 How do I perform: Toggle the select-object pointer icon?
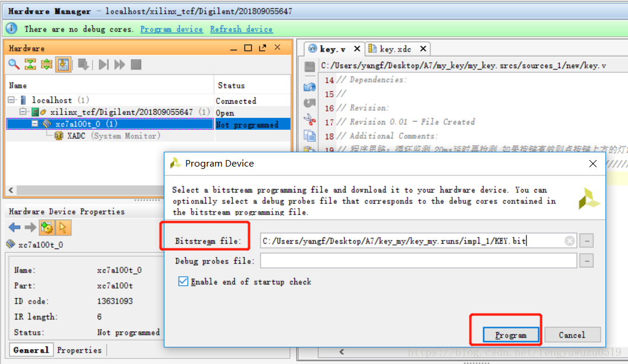[x=63, y=228]
